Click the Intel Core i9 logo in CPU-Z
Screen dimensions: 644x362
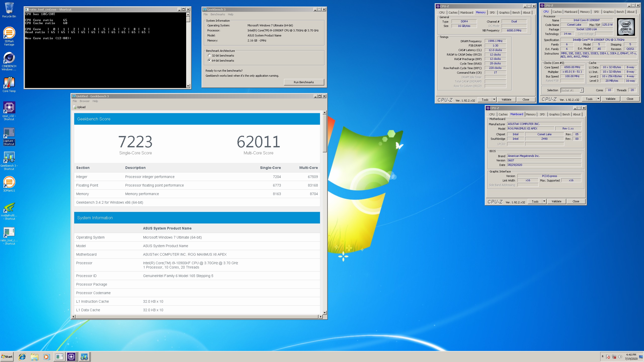coord(626,27)
